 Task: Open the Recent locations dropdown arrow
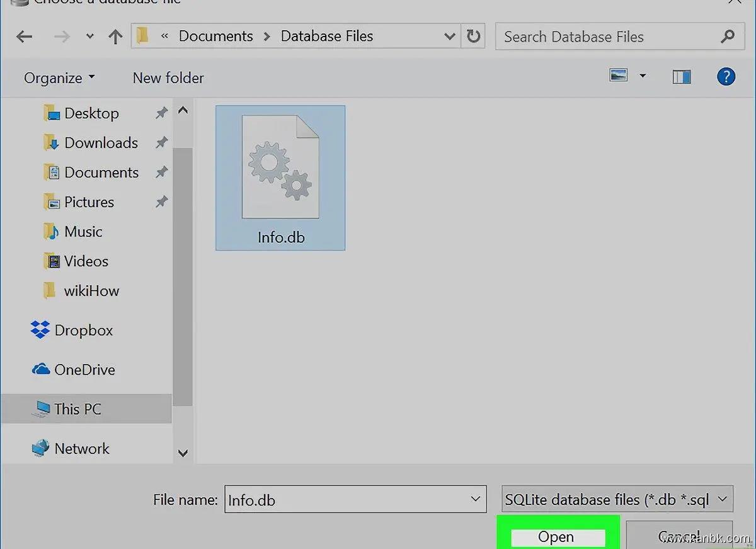coord(90,37)
